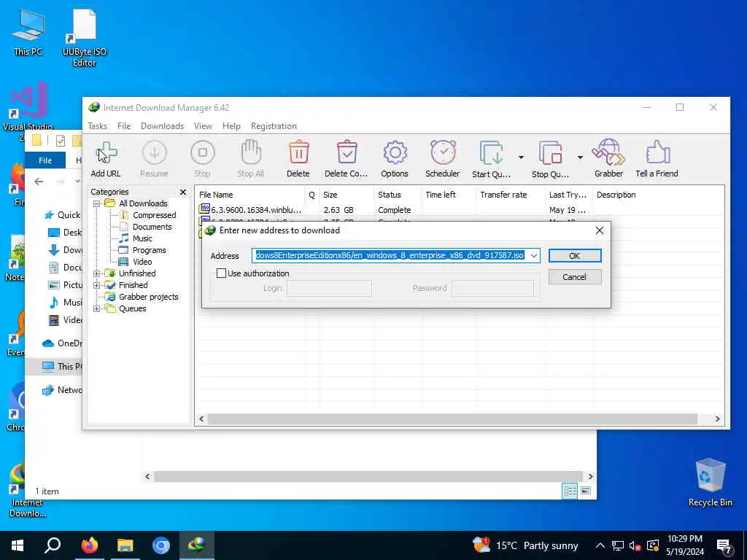Screen dimensions: 747x560
Task: Confirm the address with OK button
Action: pos(575,256)
